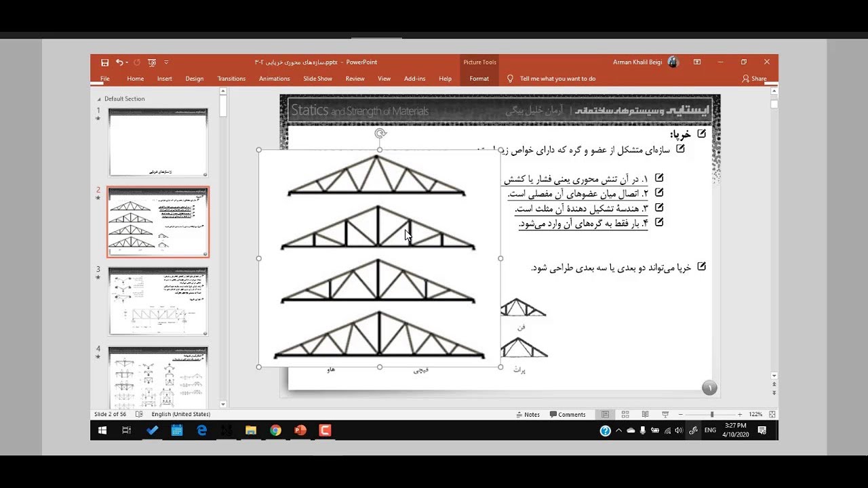868x488 pixels.
Task: Collapse the Default Section expander
Action: point(100,99)
